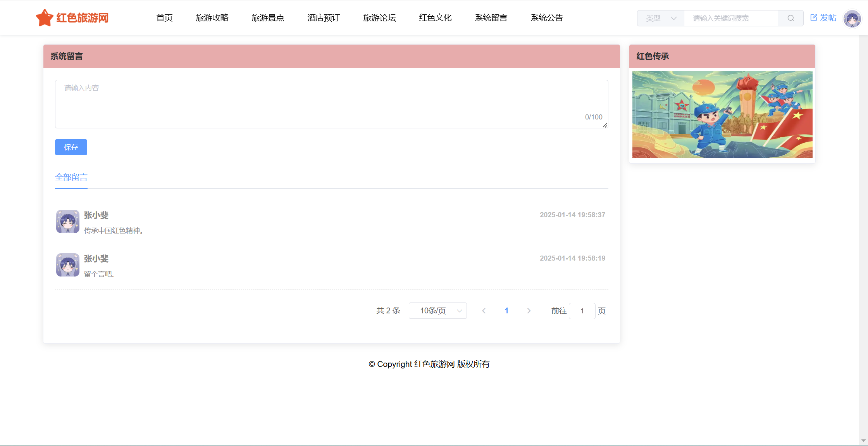868x446 pixels.
Task: Open 红色文化 in navigation menu
Action: (435, 18)
